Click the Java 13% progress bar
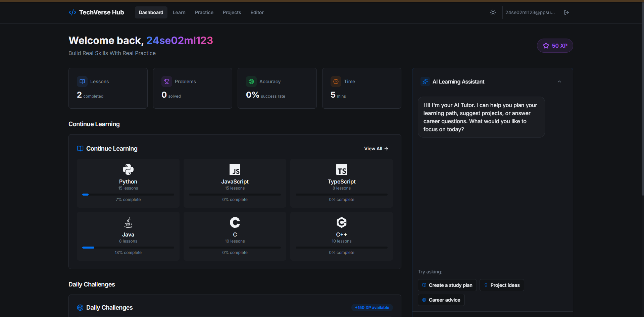Viewport: 644px width, 317px height. 128,247
